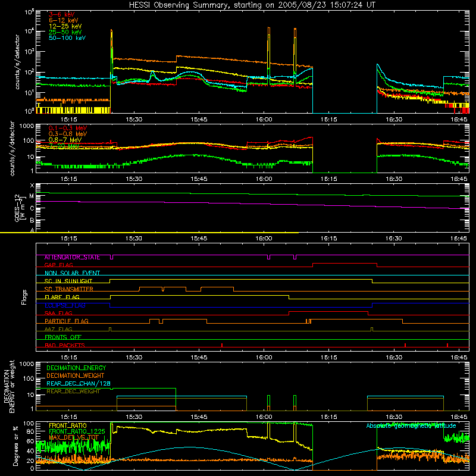The image size is (476, 476).
Task: Select the red SAA_FLAG label
Action: (x=58, y=314)
